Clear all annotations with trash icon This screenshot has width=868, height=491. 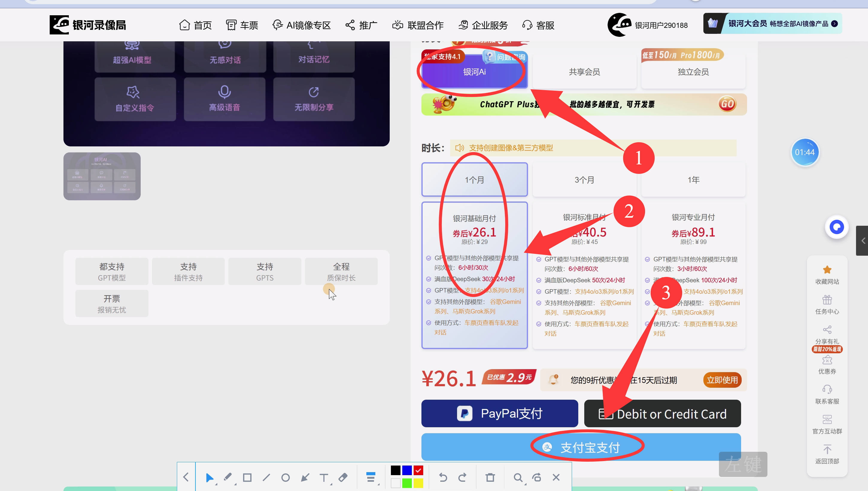coord(490,478)
